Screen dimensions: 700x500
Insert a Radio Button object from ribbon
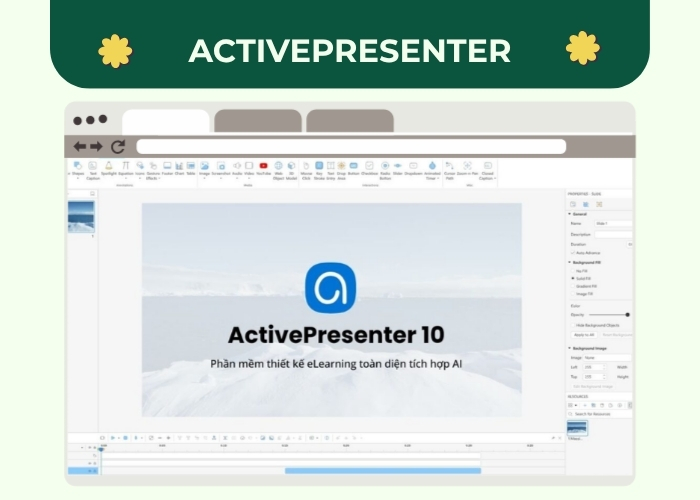[x=385, y=171]
